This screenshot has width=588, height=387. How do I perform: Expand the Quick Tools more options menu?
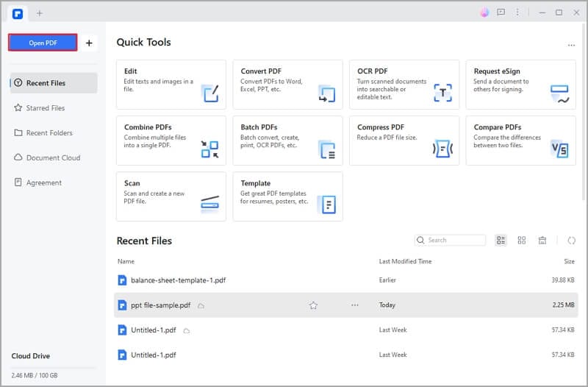click(571, 46)
